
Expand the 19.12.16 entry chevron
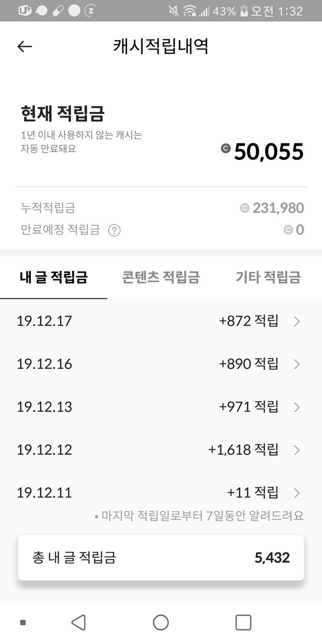297,364
